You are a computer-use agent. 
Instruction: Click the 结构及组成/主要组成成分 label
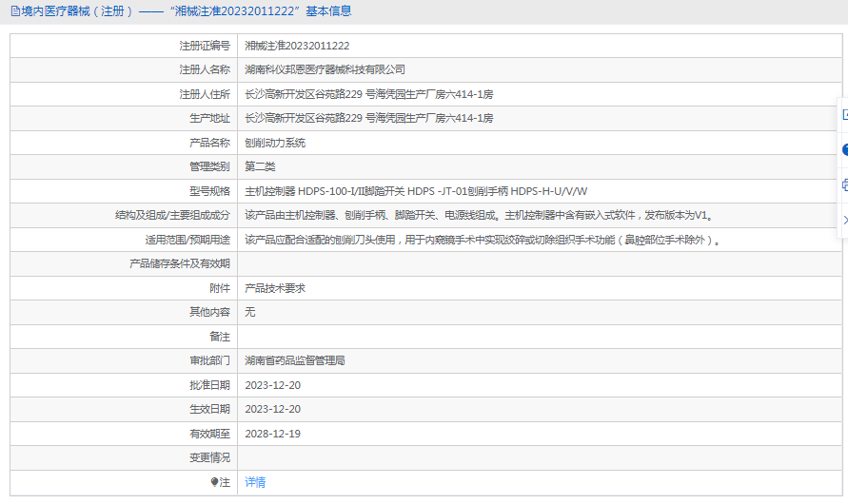coord(172,215)
